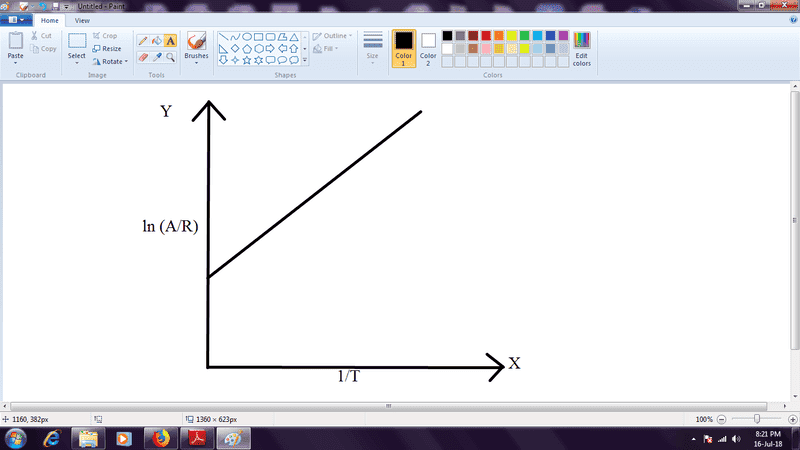Click the Select rectangle icon
The width and height of the screenshot is (800, 450).
coord(77,40)
